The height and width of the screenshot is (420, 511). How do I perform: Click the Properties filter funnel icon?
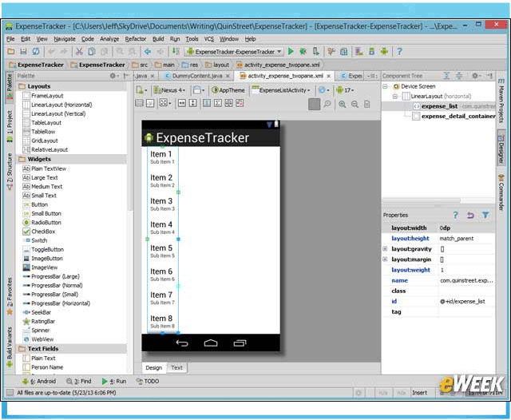click(485, 215)
